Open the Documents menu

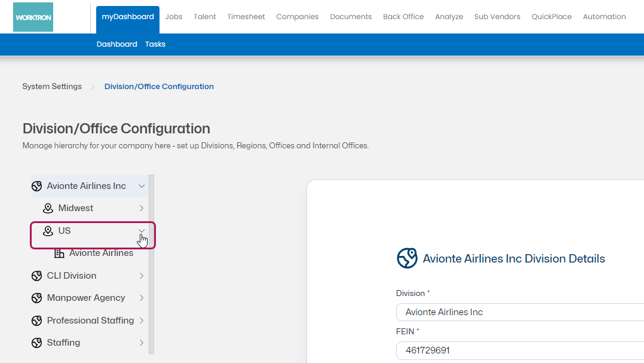(351, 17)
